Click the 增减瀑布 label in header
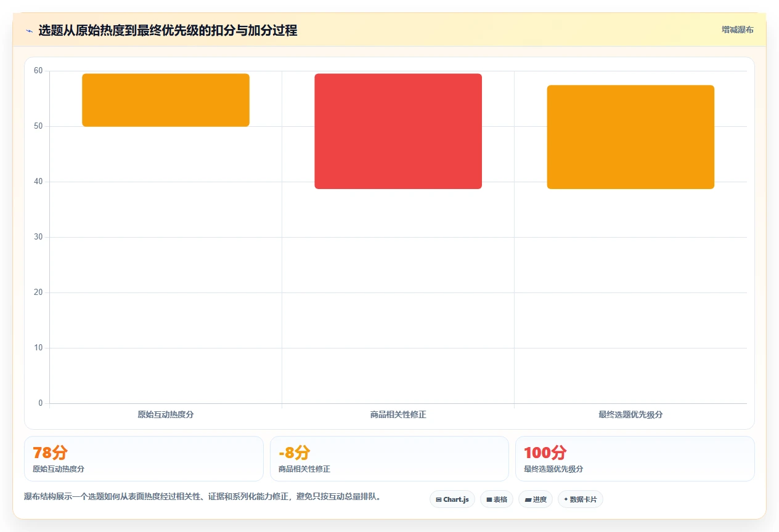This screenshot has width=779, height=532. coord(738,30)
